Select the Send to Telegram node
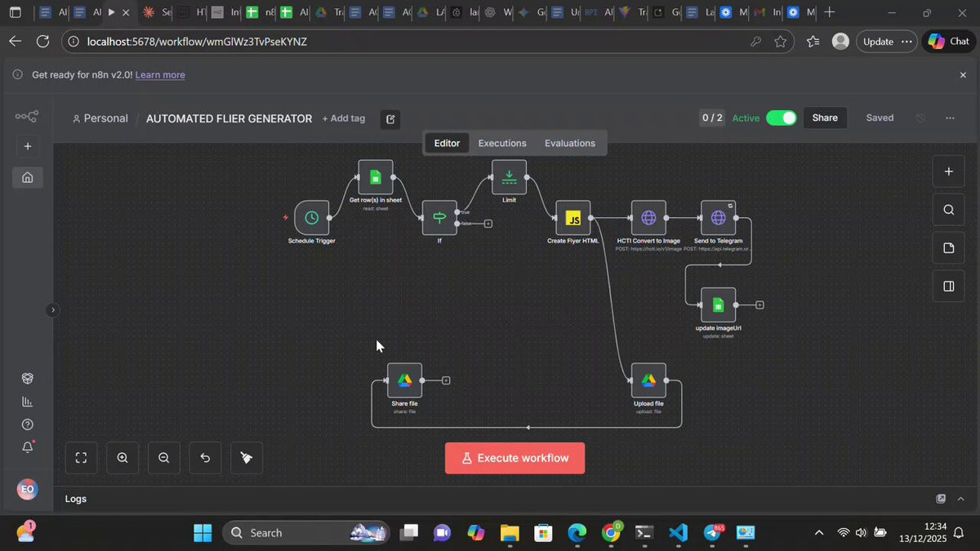 pyautogui.click(x=718, y=218)
